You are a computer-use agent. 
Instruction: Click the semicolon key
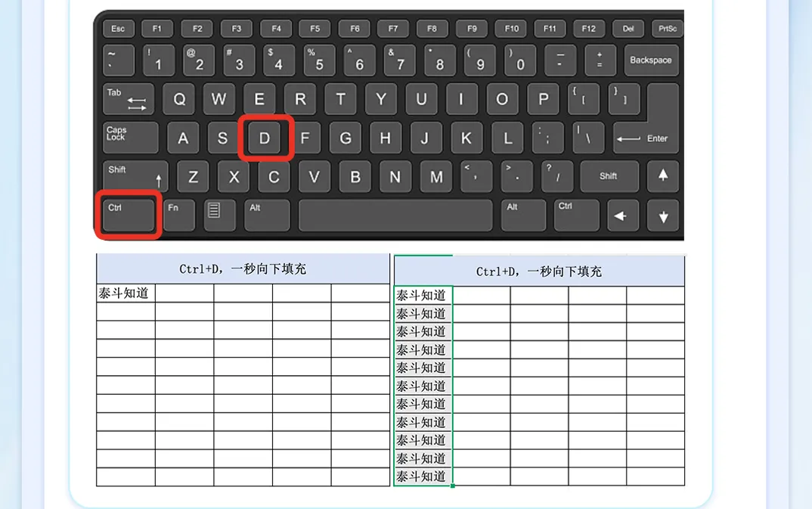(547, 138)
